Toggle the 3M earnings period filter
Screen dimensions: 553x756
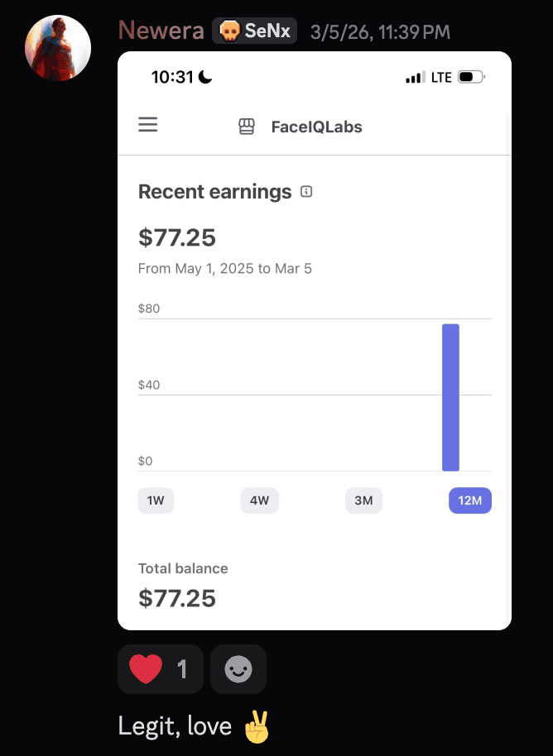tap(363, 500)
